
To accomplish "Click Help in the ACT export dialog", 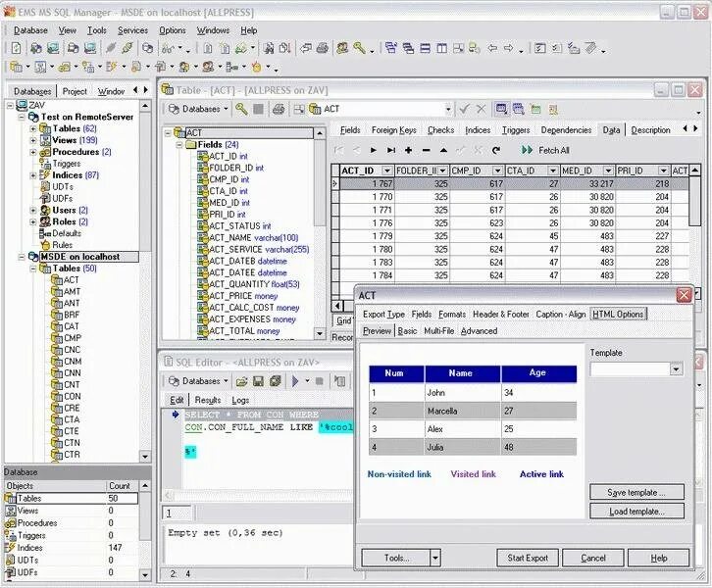I will 658,558.
